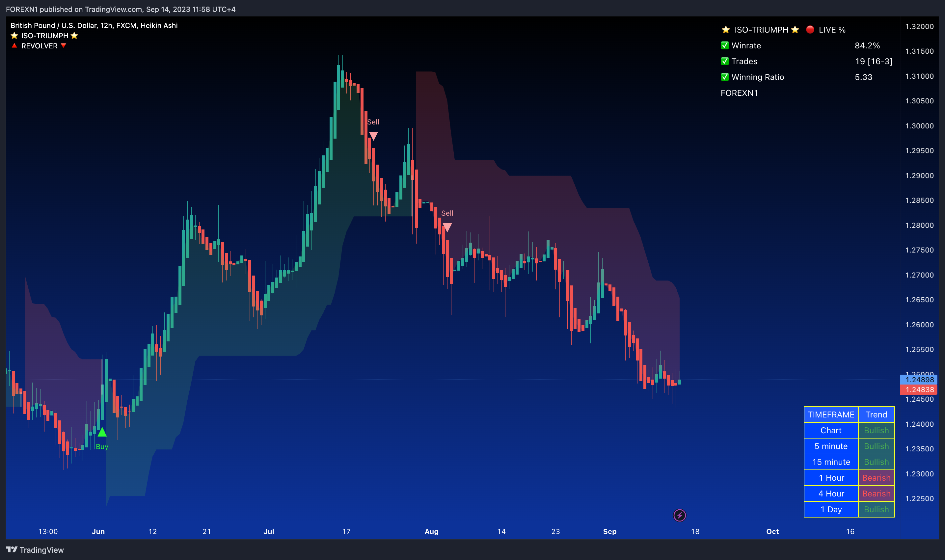Click the 19 [16-3] trades value
945x560 pixels.
[x=874, y=61]
